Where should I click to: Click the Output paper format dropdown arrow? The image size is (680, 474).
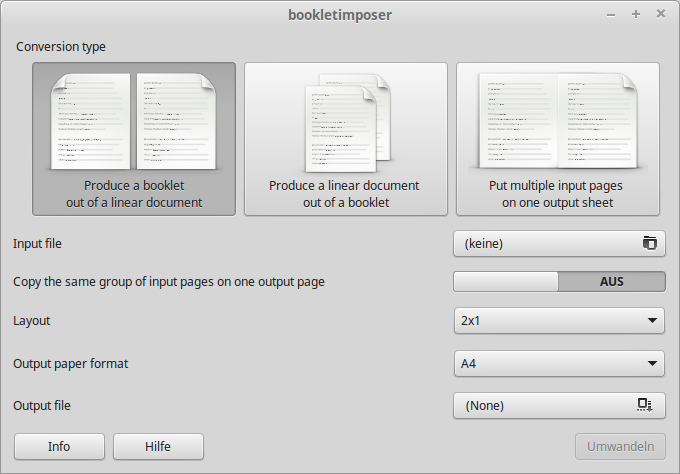tap(652, 364)
